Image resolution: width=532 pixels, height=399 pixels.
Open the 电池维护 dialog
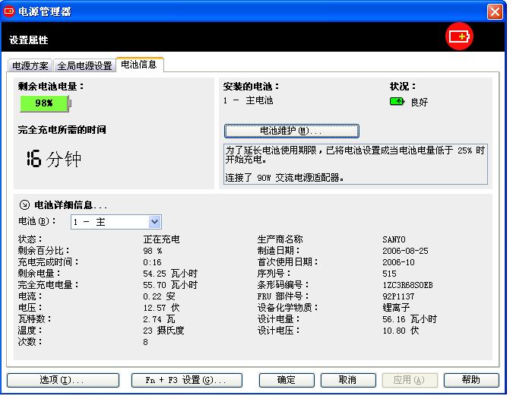[x=291, y=131]
